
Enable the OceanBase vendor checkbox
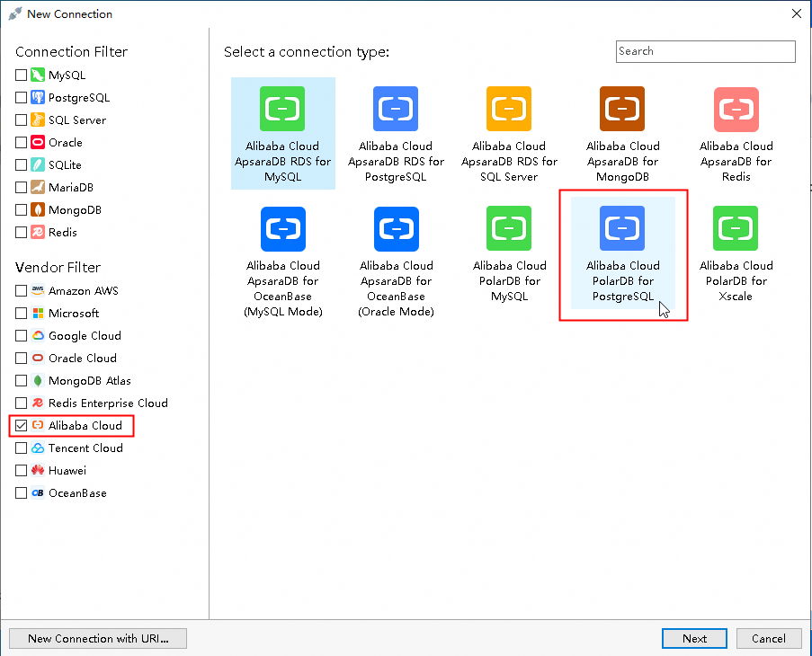(22, 493)
